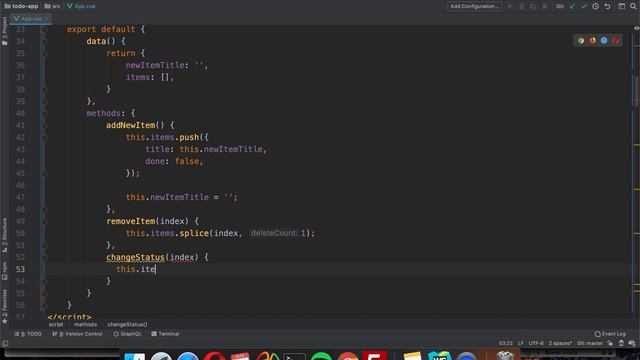Open the GraphQL tool window tab

pos(127,334)
